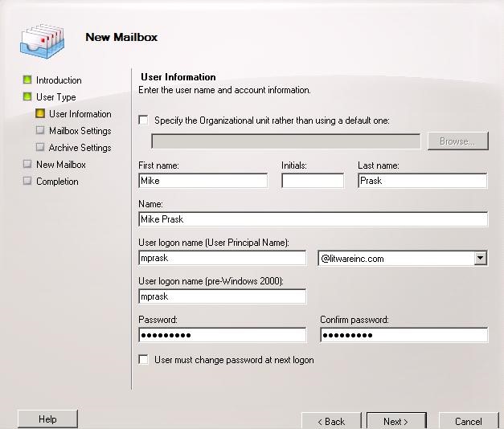504x429 pixels.
Task: Click the First name field containing Mike
Action: [x=203, y=181]
